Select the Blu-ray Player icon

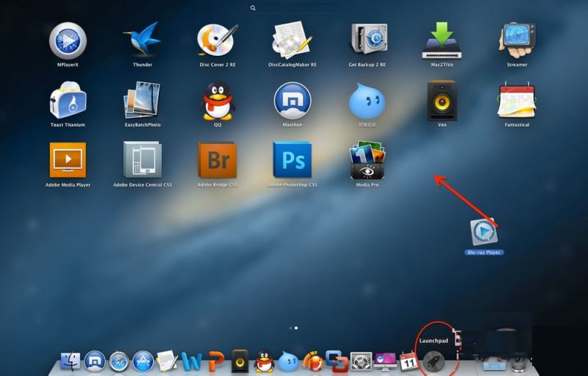pyautogui.click(x=484, y=232)
